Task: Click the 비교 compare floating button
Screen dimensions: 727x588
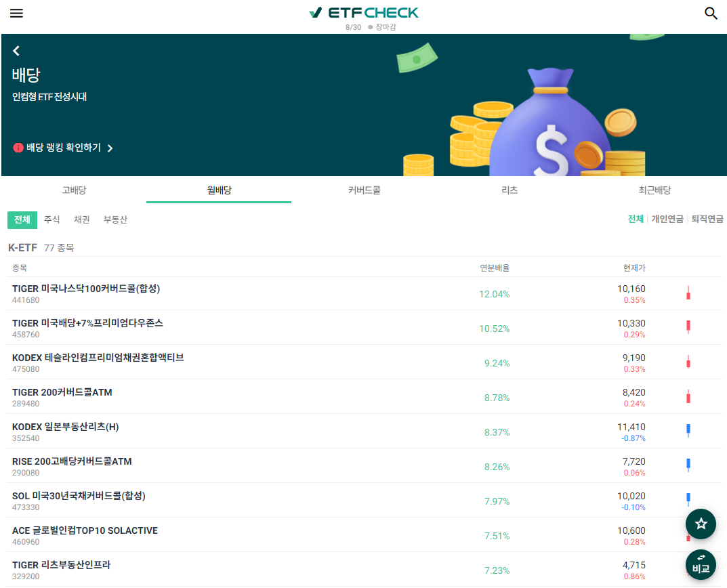Action: 701,564
